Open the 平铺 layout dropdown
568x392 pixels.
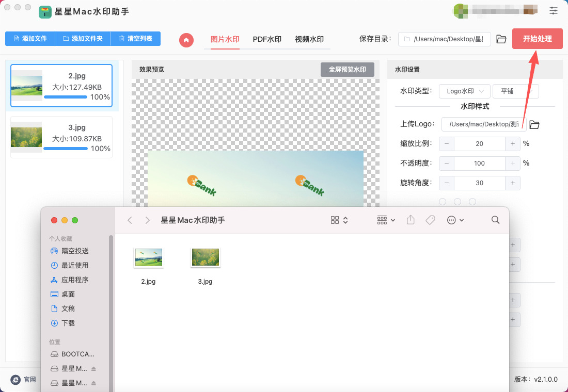(x=515, y=91)
